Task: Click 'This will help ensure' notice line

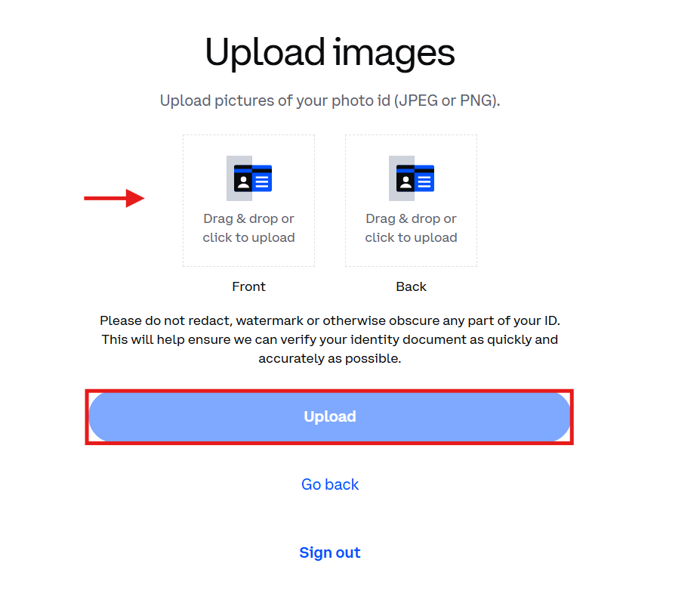Action: point(330,339)
